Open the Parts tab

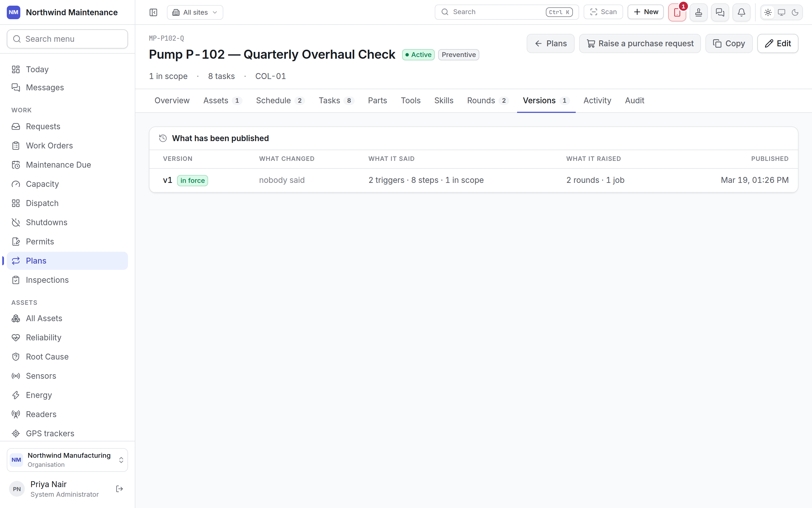pos(378,100)
